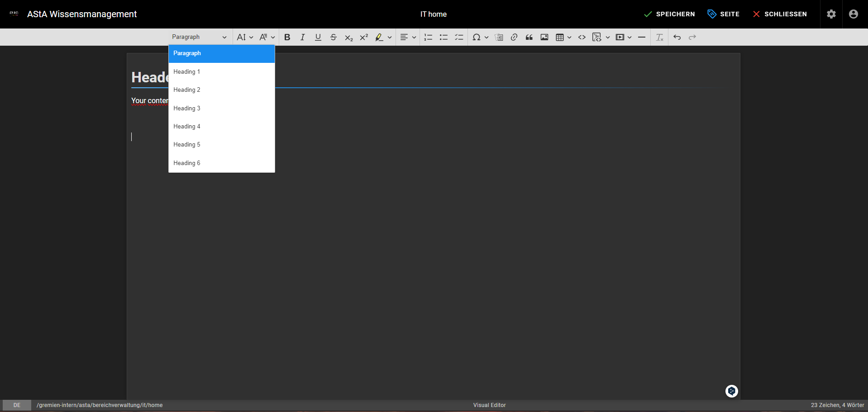This screenshot has height=412, width=868.
Task: Insert a bulleted list
Action: point(444,37)
